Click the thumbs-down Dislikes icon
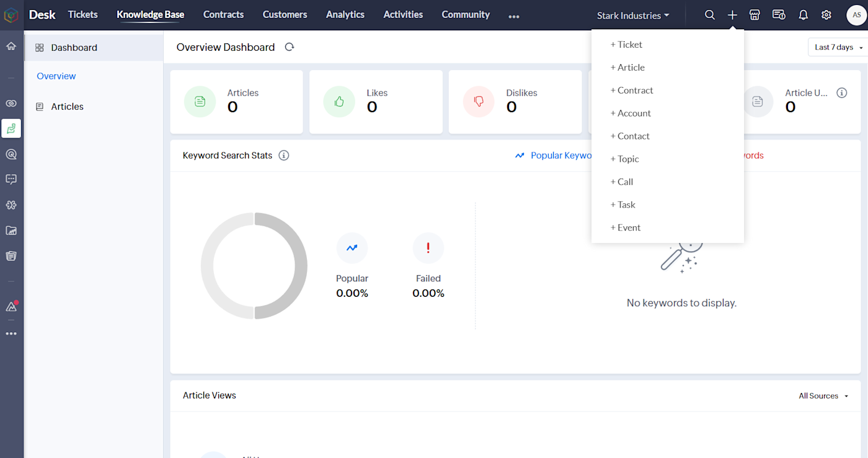The image size is (868, 458). tap(479, 102)
